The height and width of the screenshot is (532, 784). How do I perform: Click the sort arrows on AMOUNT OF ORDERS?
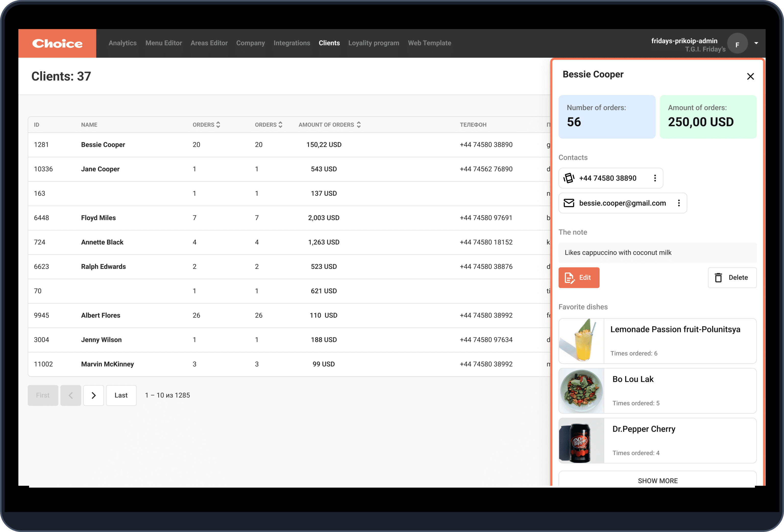point(359,125)
